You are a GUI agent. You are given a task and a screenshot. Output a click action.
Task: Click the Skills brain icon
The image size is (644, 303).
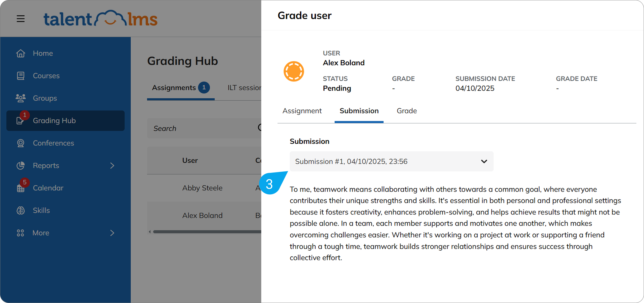coord(20,210)
